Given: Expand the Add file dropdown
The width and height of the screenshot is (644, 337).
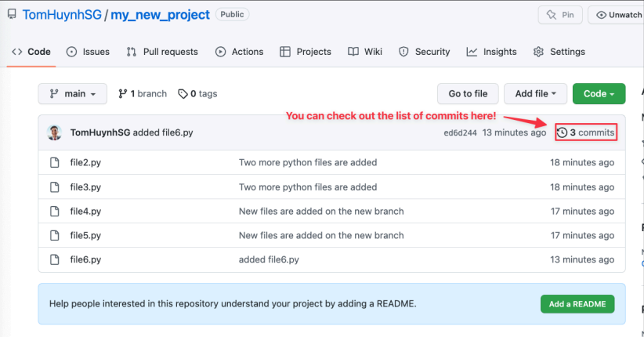Looking at the screenshot, I should click(x=536, y=94).
